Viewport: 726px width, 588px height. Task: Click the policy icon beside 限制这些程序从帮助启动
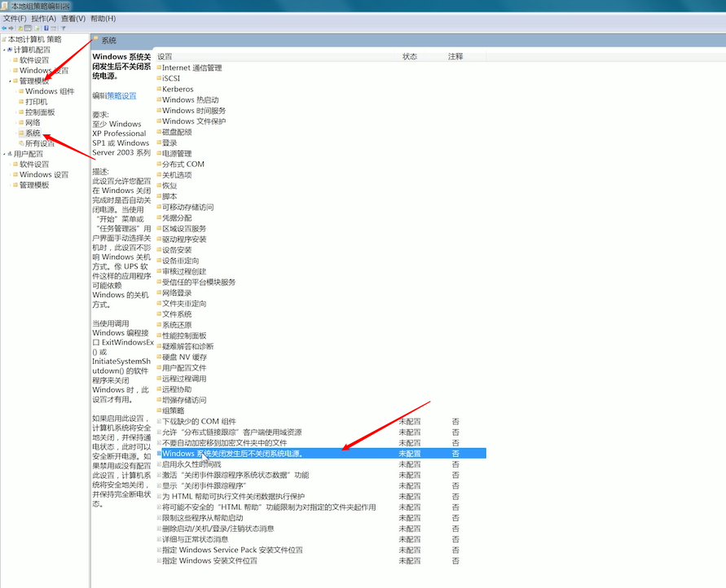(x=159, y=518)
